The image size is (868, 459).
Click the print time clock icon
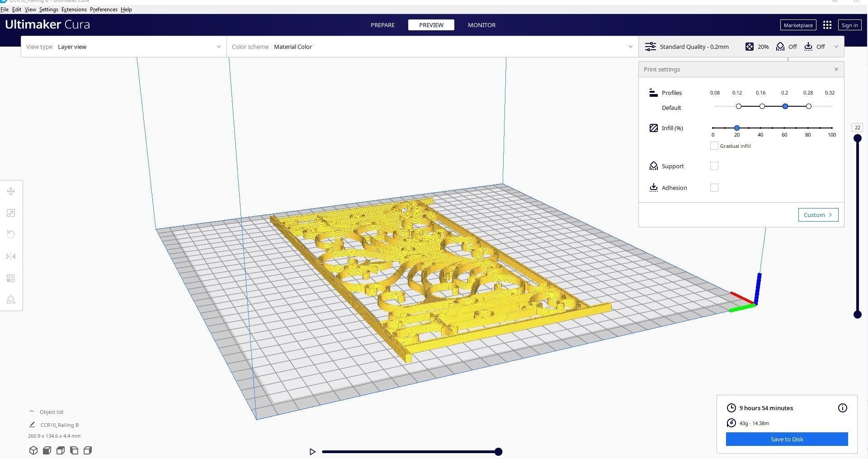click(731, 408)
